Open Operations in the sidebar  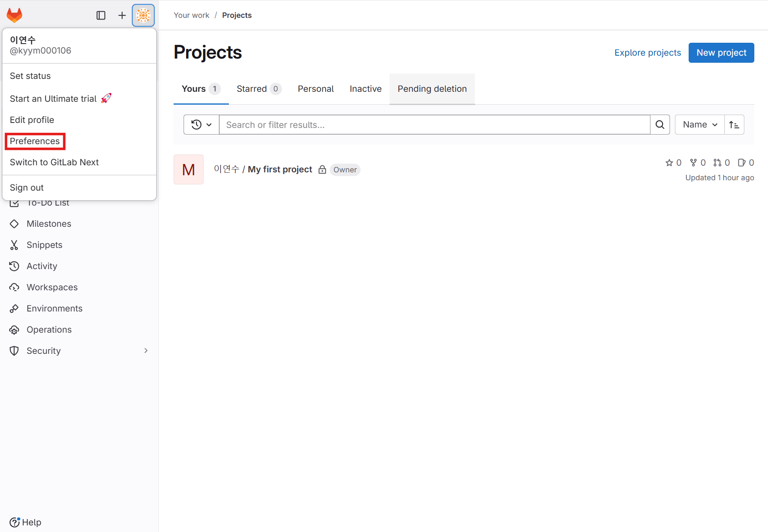[x=49, y=329]
